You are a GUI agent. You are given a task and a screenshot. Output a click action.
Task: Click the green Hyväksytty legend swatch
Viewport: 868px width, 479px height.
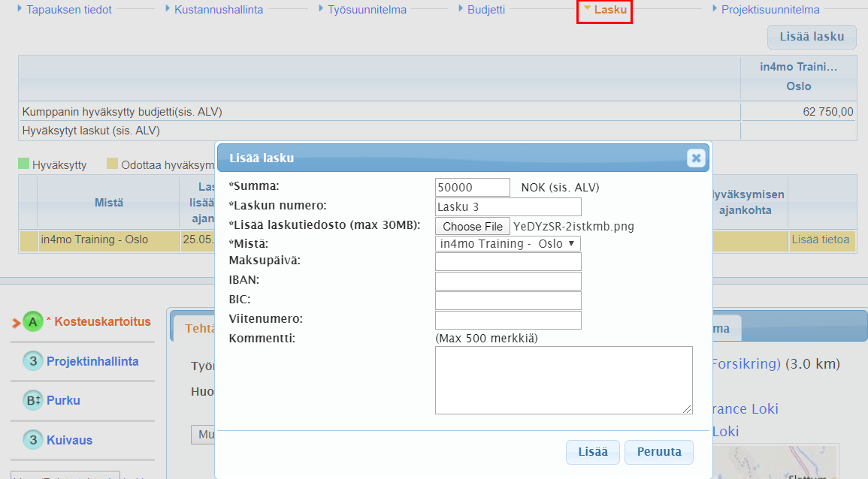(23, 164)
